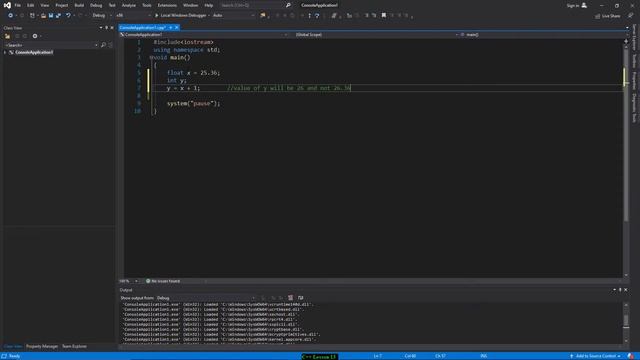This screenshot has width=640, height=360.
Task: Click the Output panel vertical scrollbar
Action: [x=626, y=322]
